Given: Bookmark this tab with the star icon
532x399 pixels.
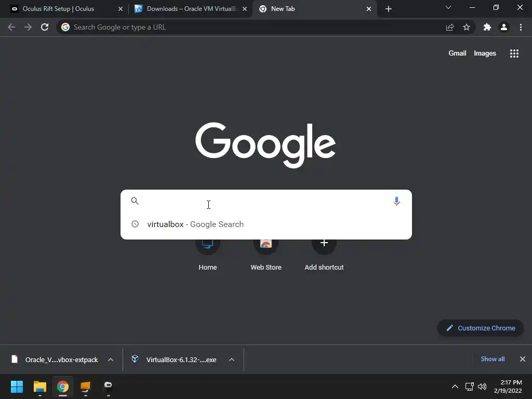Looking at the screenshot, I should click(467, 27).
